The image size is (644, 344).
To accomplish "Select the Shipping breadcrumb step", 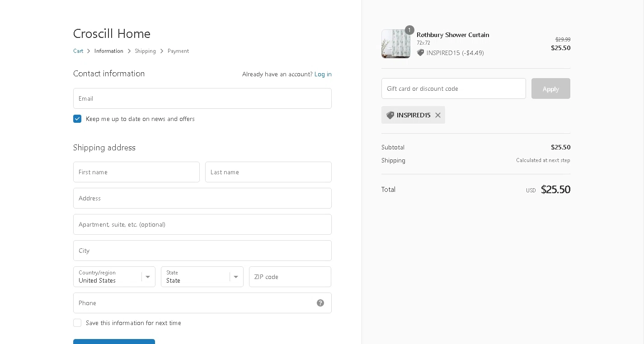I will pyautogui.click(x=145, y=51).
